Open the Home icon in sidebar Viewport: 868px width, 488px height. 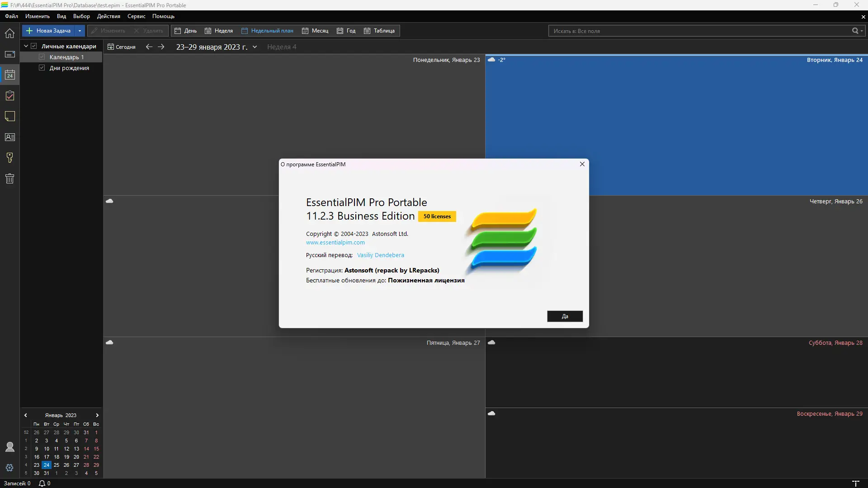(9, 33)
